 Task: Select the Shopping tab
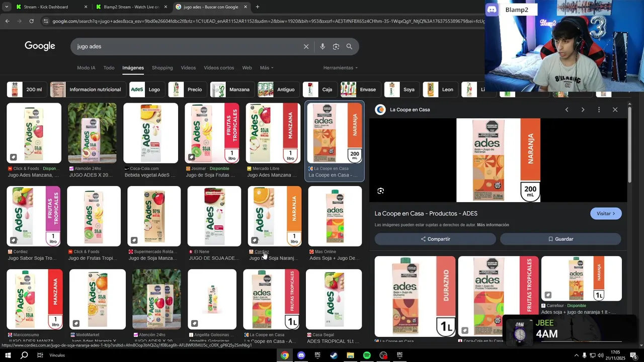162,68
